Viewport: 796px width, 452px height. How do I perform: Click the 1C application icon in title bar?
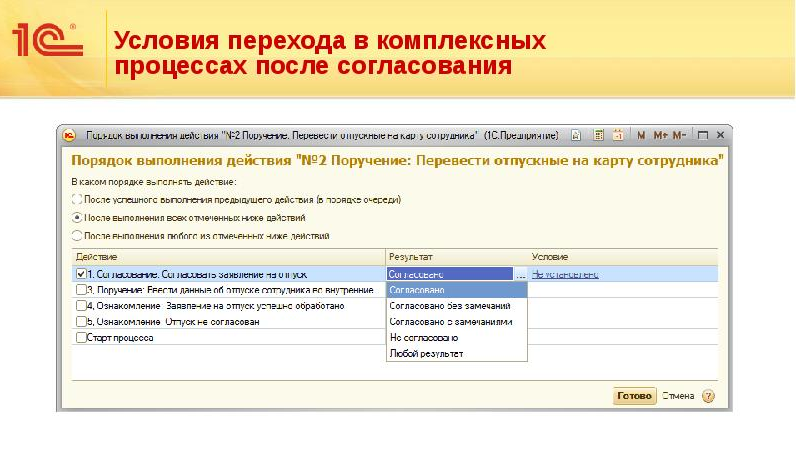click(x=69, y=134)
